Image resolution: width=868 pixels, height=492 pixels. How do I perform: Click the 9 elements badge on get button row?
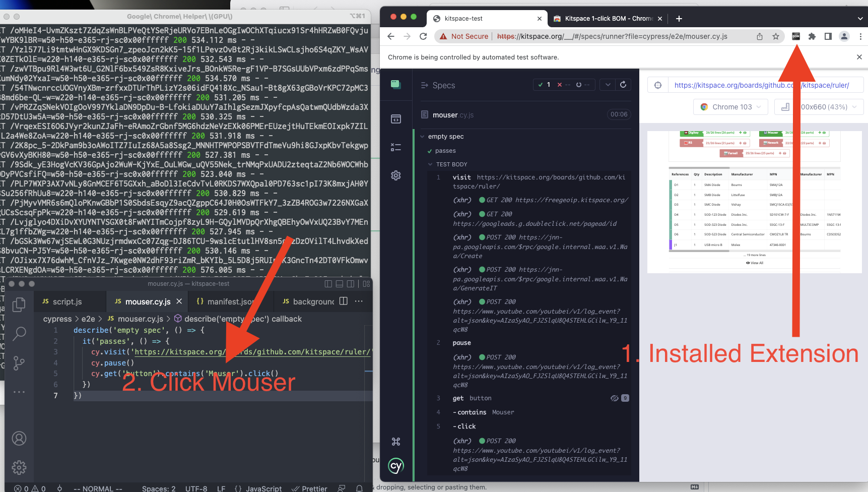625,398
